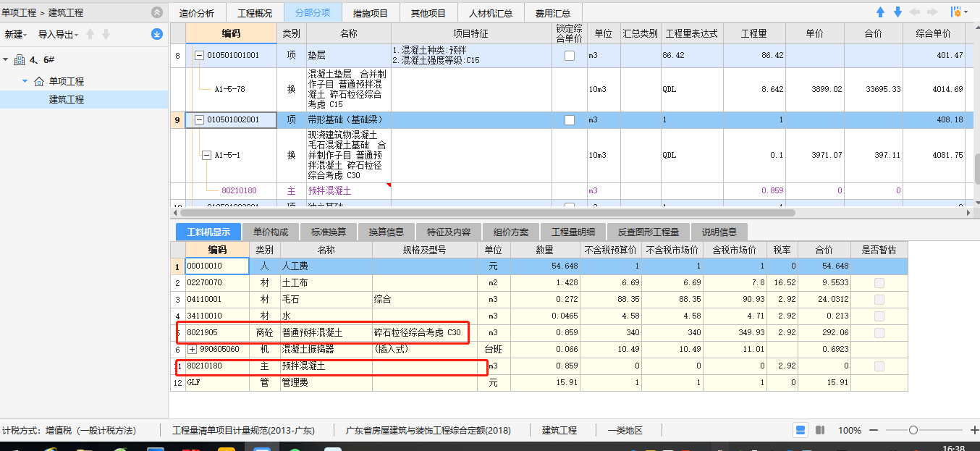Viewport: 980px width, 451px height.
Task: Click the grey move-down arrow in left panel
Action: [x=106, y=34]
